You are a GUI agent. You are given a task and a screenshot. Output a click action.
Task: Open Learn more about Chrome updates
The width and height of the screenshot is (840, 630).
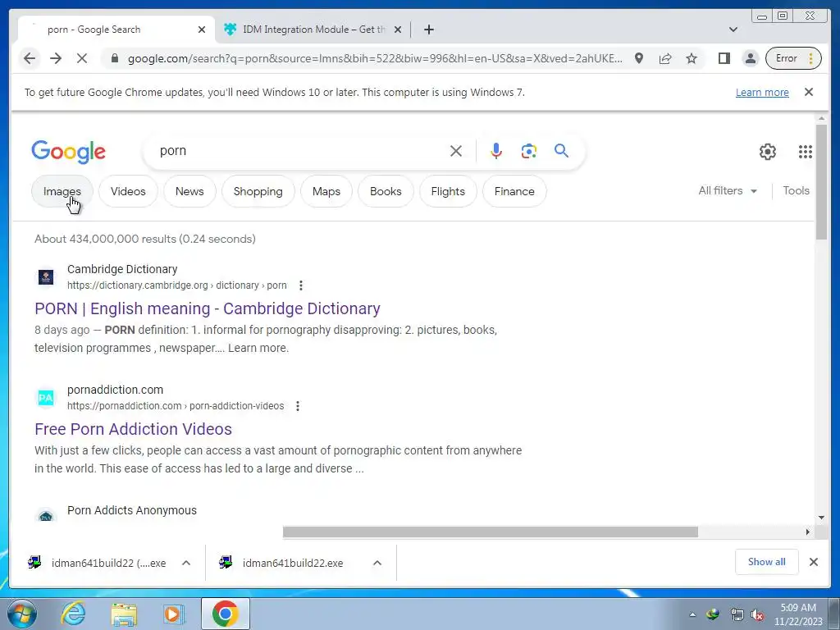(x=762, y=92)
